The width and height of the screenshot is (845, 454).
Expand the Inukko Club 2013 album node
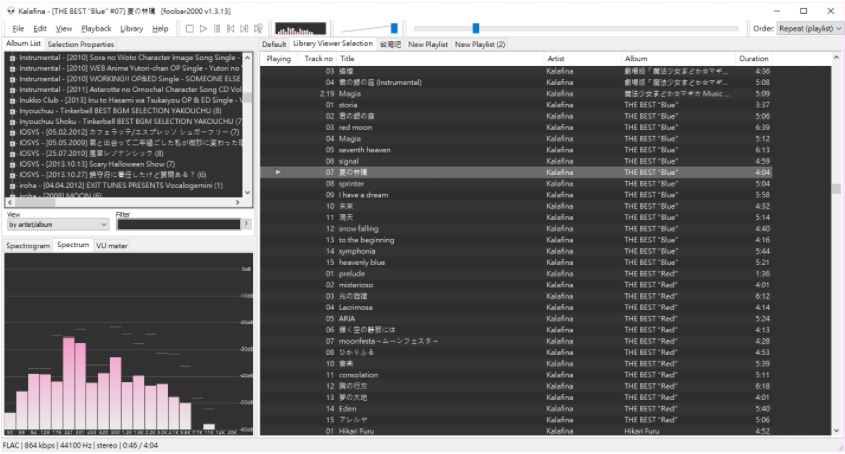click(12, 100)
